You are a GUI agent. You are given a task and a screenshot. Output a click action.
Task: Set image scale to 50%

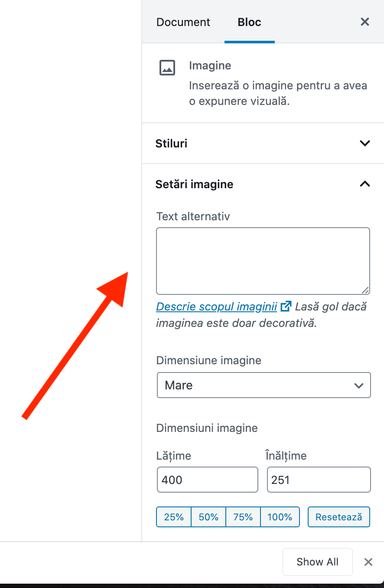click(x=208, y=516)
